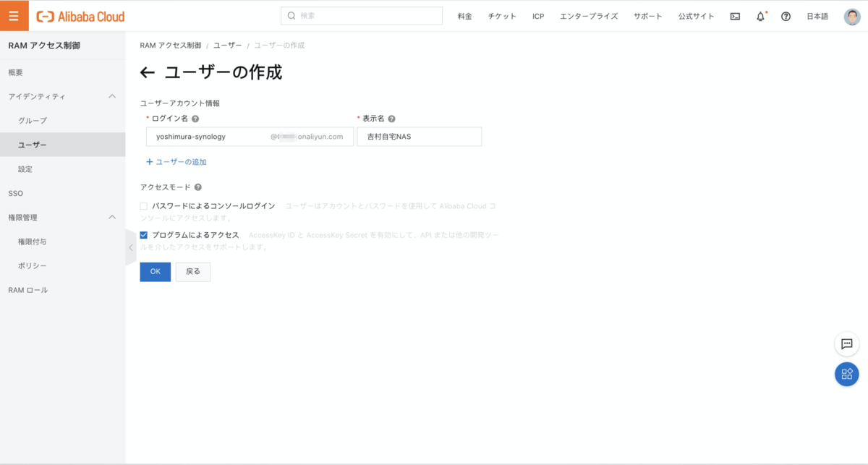Click the RAM アクセス制御 sidebar title
The width and height of the screenshot is (868, 465).
pos(44,46)
